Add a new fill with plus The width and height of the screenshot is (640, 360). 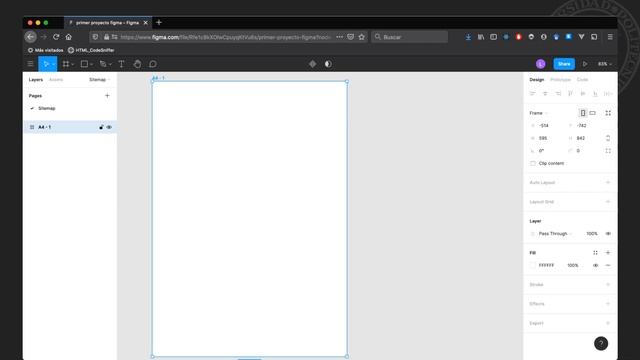[608, 253]
